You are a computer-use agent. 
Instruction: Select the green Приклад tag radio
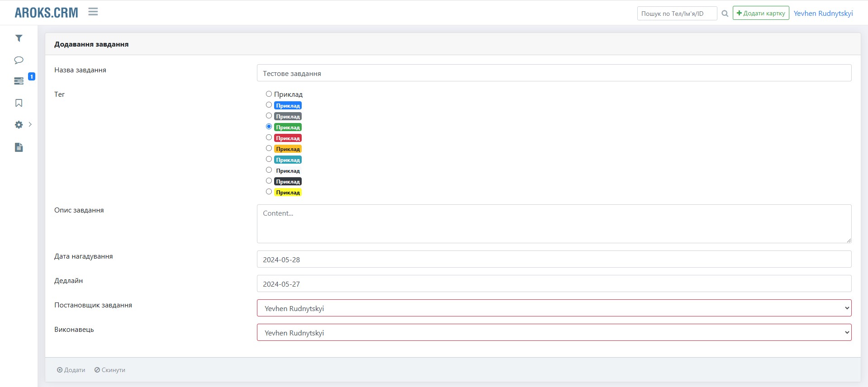click(269, 127)
